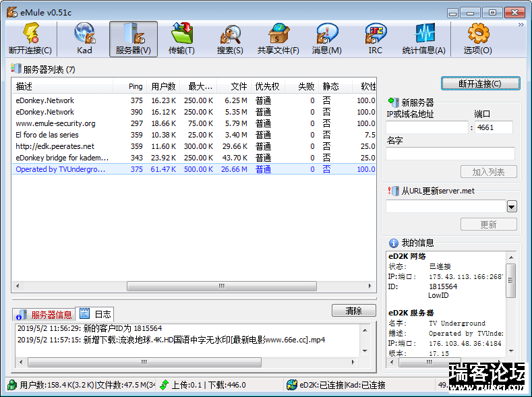The width and height of the screenshot is (532, 397).
Task: Switch to the 服务器信息 tab
Action: point(44,315)
